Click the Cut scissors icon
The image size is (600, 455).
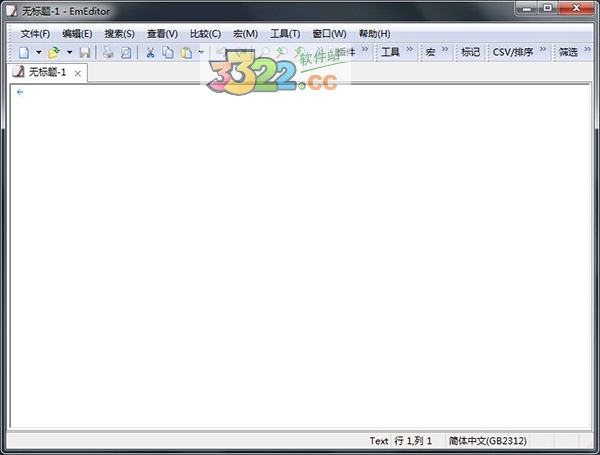point(150,52)
